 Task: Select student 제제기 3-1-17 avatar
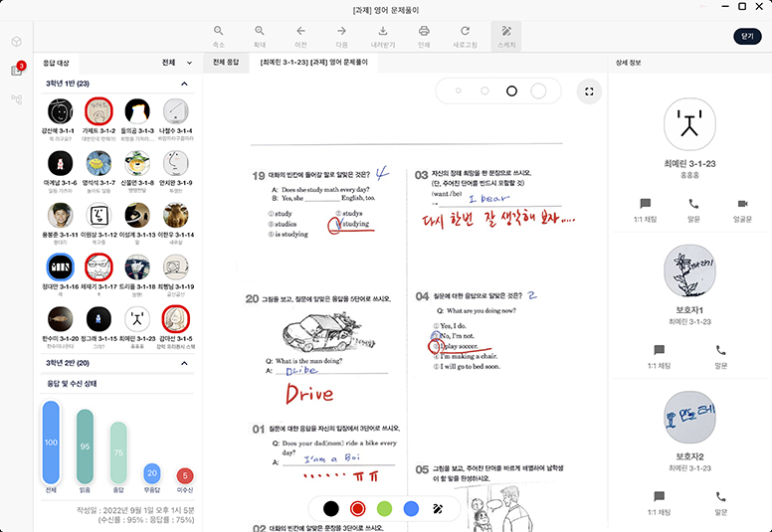click(x=98, y=266)
